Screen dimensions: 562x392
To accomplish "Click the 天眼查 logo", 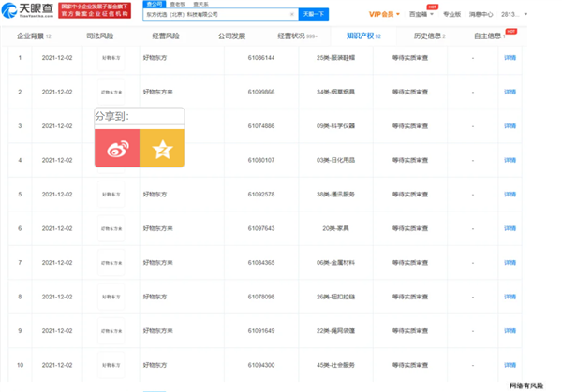I will tap(27, 10).
